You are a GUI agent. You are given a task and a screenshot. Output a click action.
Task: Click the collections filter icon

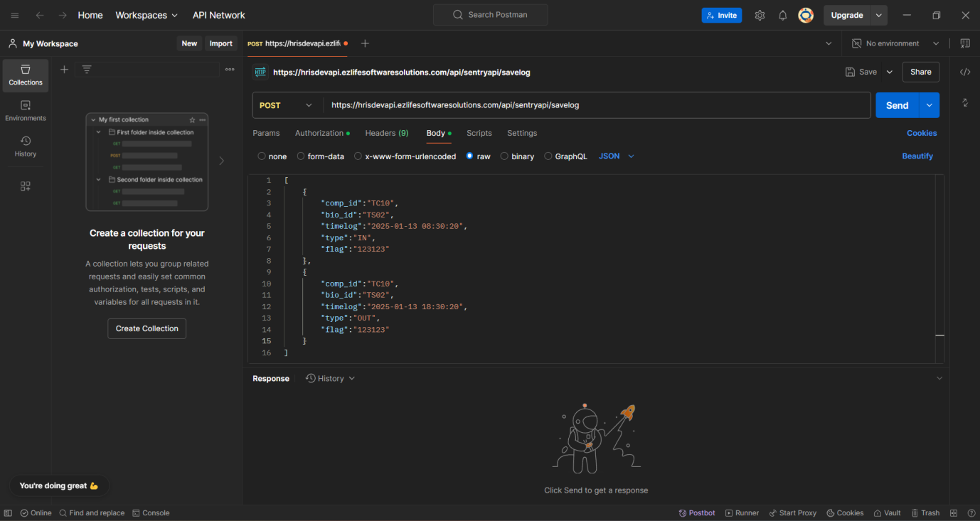87,69
